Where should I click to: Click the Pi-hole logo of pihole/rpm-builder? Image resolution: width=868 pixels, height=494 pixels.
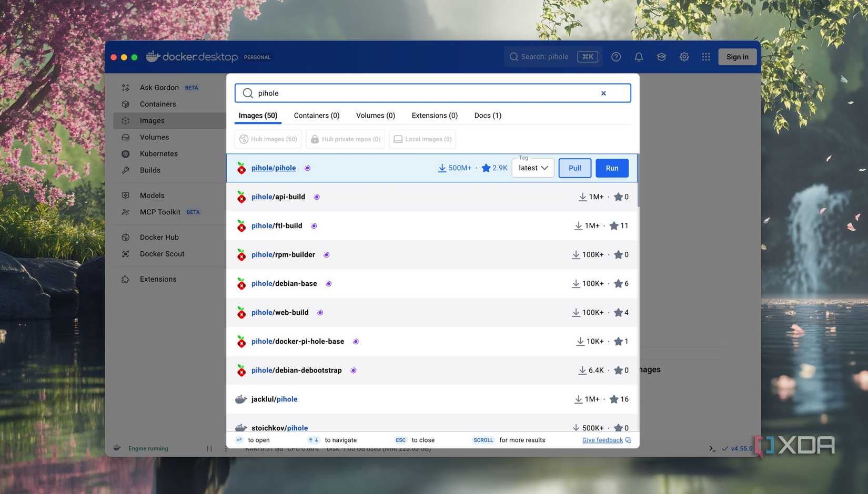241,255
